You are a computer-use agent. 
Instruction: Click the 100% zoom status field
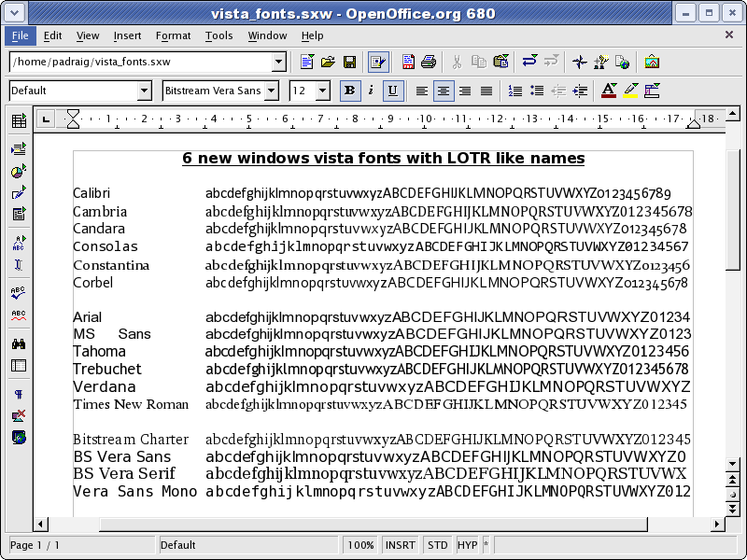tap(360, 545)
